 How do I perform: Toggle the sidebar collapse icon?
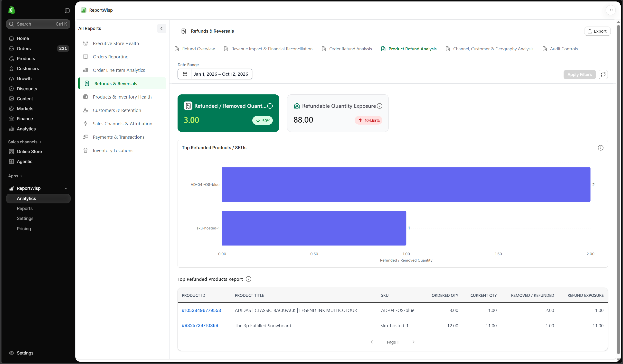tap(67, 11)
